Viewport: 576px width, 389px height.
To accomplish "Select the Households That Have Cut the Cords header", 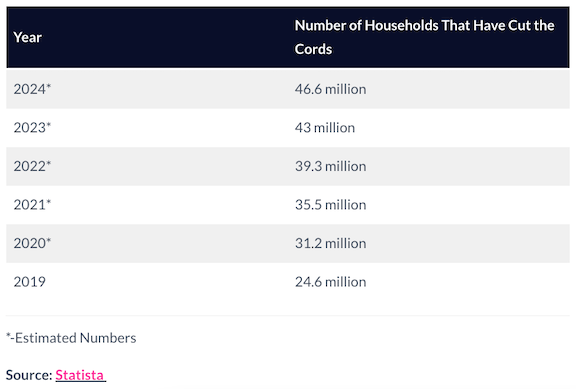I will tap(424, 37).
